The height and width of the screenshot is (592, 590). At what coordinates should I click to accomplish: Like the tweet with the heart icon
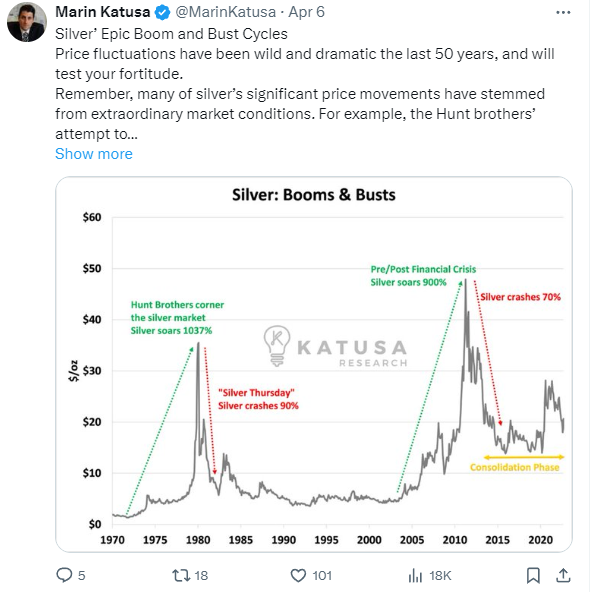pos(298,575)
